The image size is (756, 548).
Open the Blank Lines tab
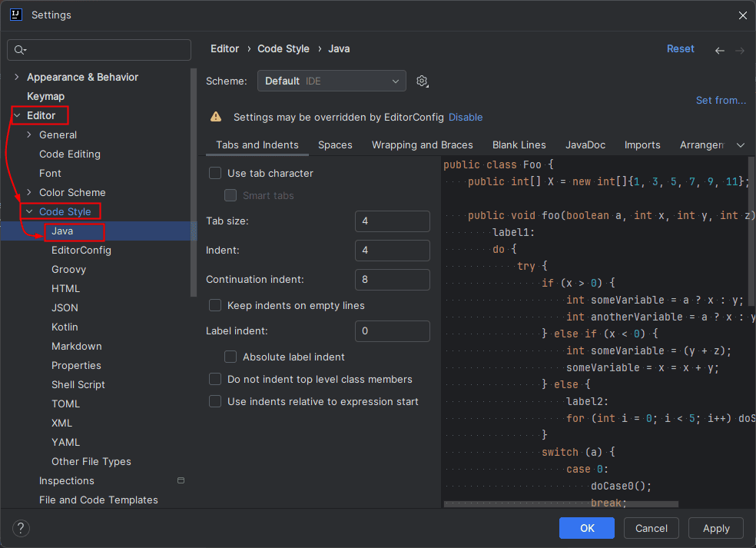pyautogui.click(x=519, y=144)
